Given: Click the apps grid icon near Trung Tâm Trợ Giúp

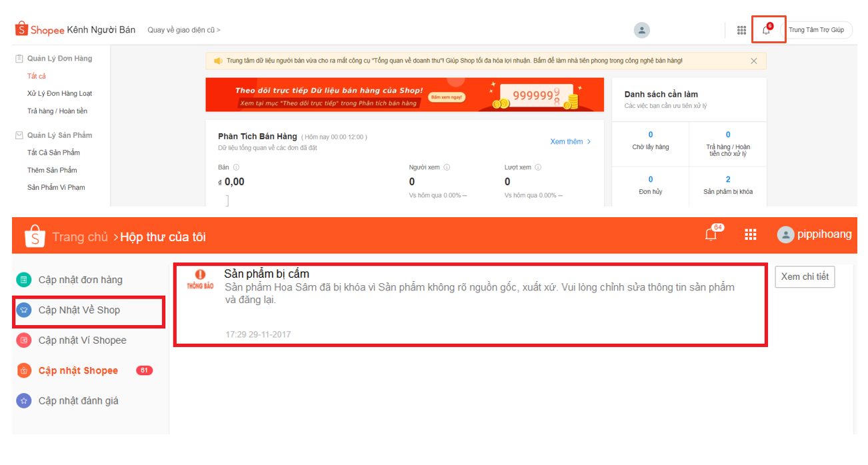Looking at the screenshot, I should tap(741, 30).
